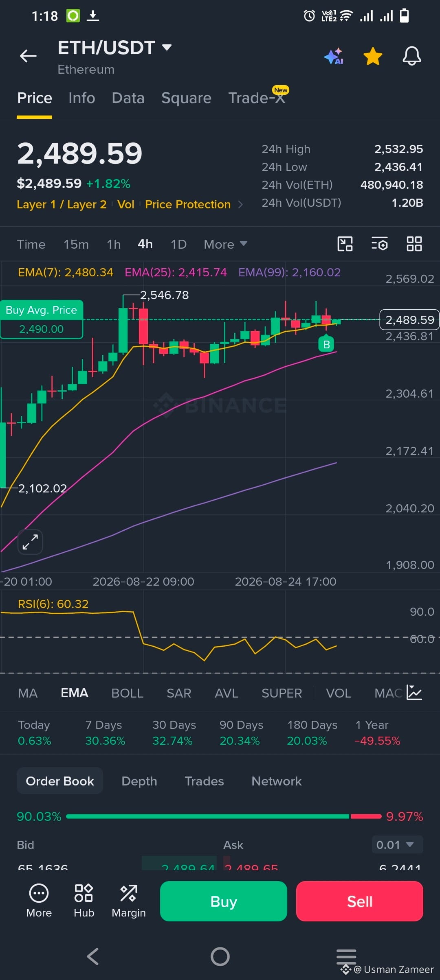The image size is (440, 980).
Task: Tap the EMA(99) value label
Action: pyautogui.click(x=289, y=272)
